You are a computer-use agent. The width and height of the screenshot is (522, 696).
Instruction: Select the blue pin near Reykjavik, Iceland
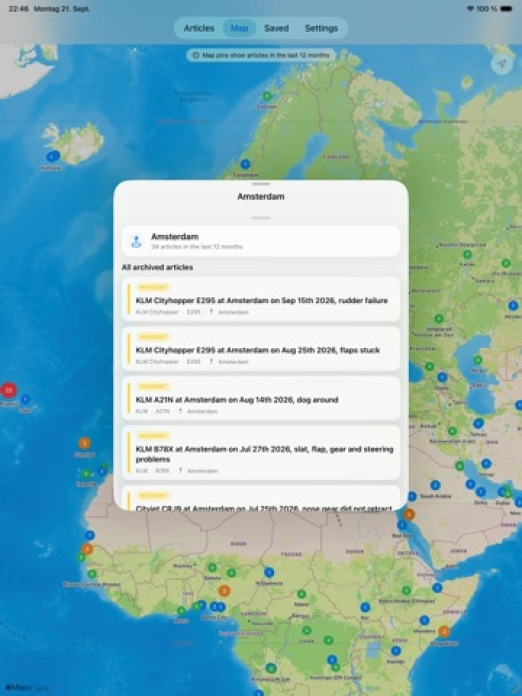(53, 156)
